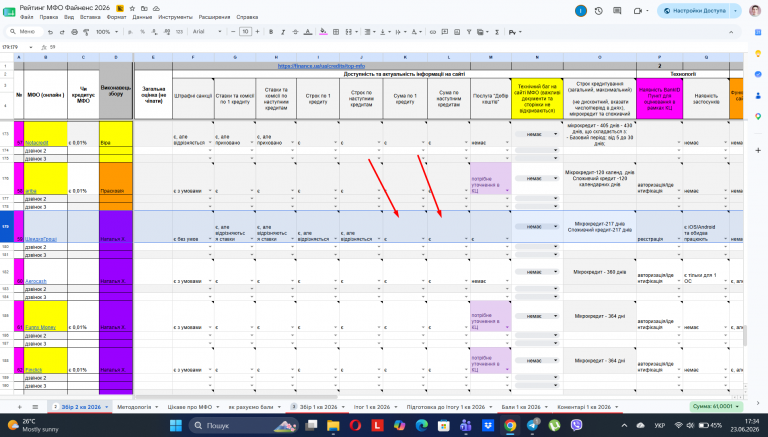This screenshot has height=437, width=768.
Task: Open the ШвидкоГроші link
Action: point(41,239)
